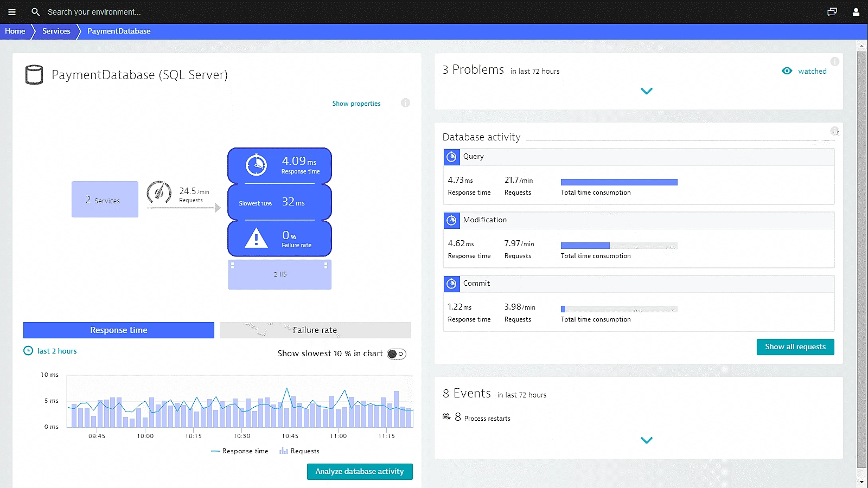Click the Show all requests button
The image size is (868, 488).
(795, 347)
